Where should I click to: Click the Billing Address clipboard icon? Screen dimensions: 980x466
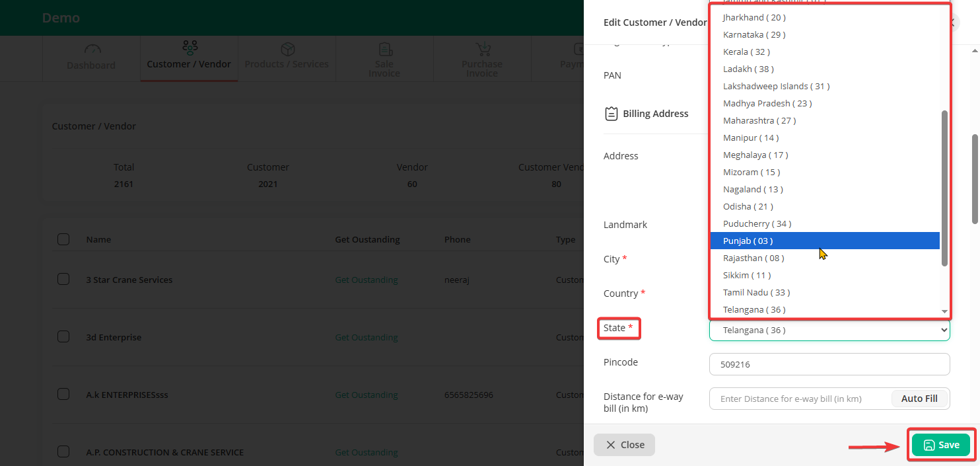click(612, 114)
